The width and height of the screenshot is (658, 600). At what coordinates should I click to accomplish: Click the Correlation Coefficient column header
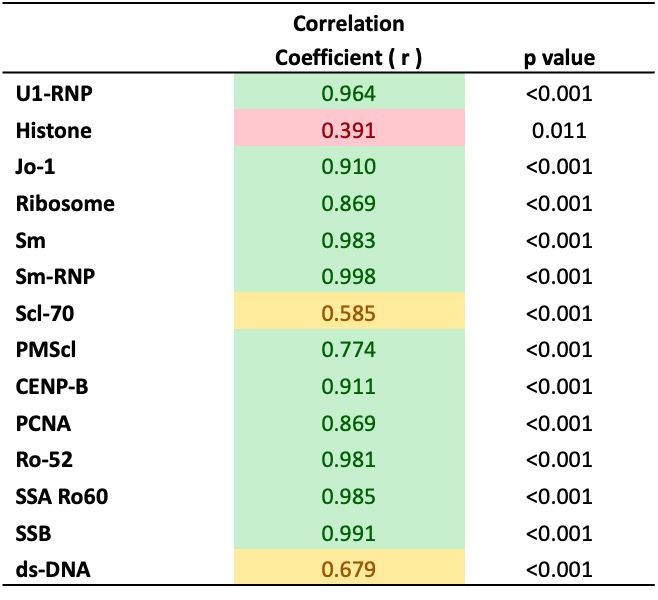[348, 40]
